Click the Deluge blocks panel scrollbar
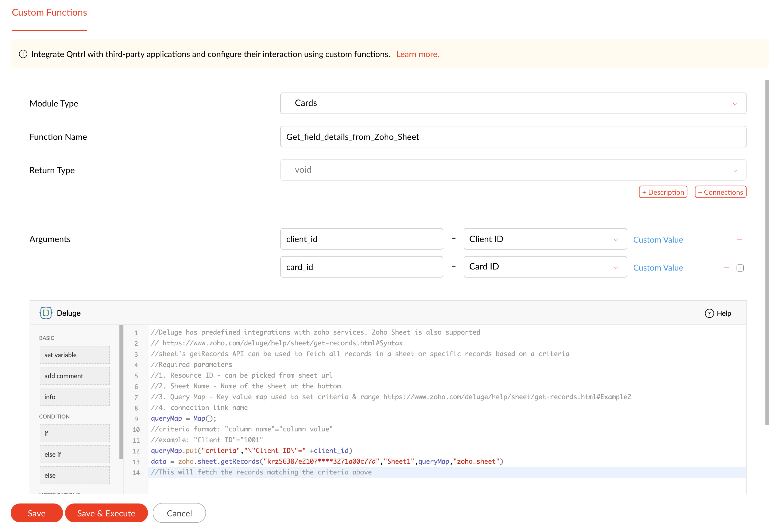781x532 pixels. (x=121, y=392)
